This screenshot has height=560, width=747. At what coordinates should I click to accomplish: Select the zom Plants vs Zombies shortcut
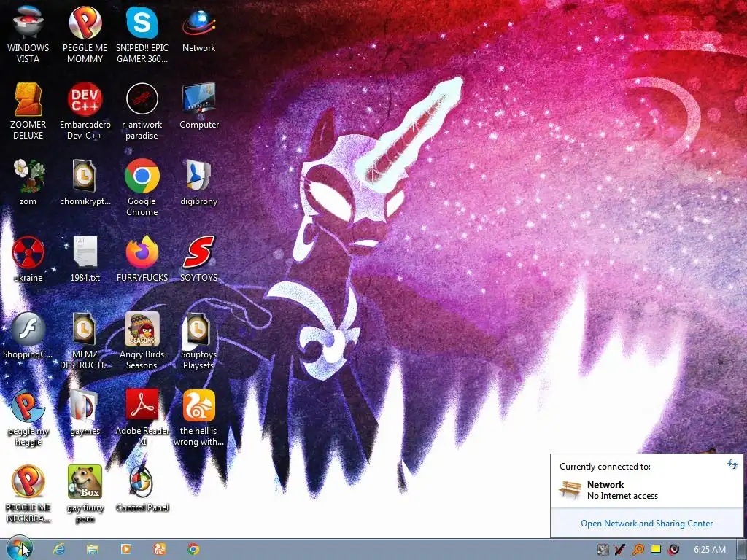(x=28, y=182)
